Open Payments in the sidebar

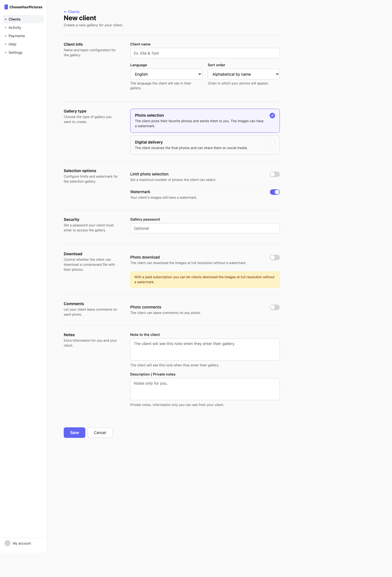[23, 36]
